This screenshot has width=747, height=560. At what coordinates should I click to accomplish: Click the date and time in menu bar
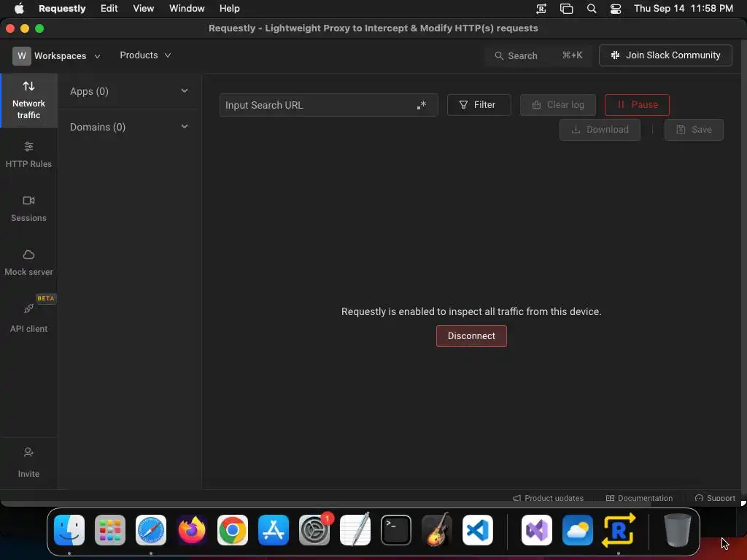(683, 9)
